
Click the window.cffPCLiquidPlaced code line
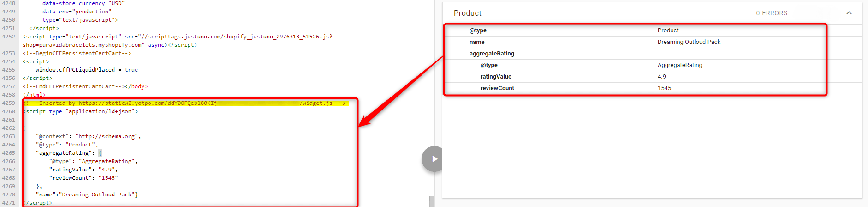click(87, 70)
